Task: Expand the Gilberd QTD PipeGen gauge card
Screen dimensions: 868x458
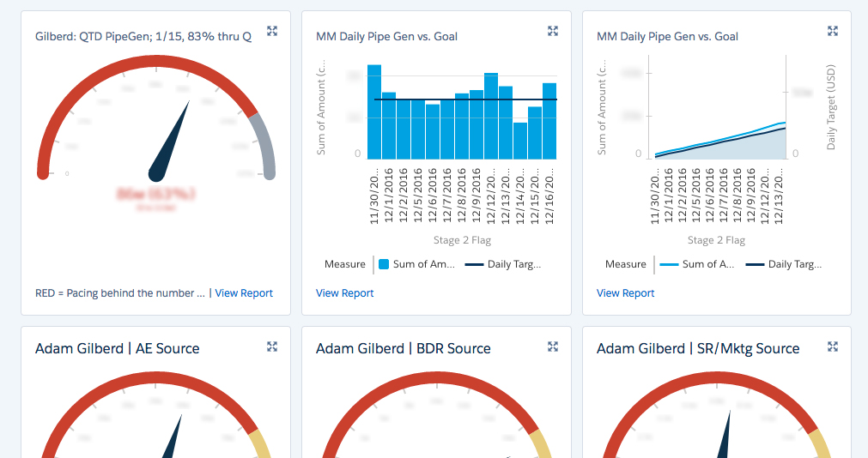Action: 272,31
